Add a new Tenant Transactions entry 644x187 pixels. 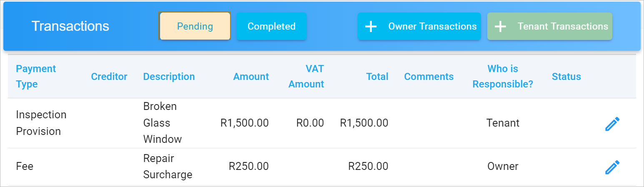549,26
